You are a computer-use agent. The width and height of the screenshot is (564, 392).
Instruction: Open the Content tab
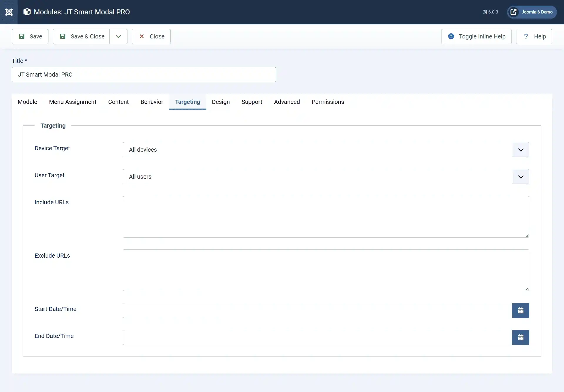coord(118,102)
